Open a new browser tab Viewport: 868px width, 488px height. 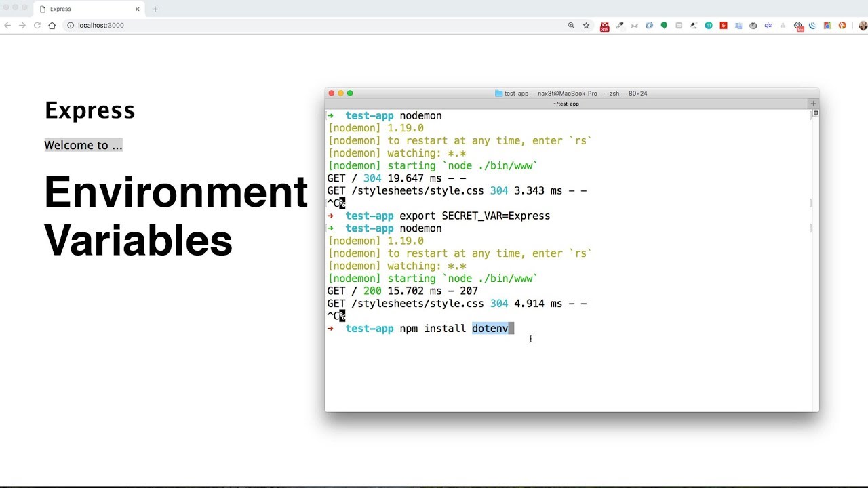155,9
